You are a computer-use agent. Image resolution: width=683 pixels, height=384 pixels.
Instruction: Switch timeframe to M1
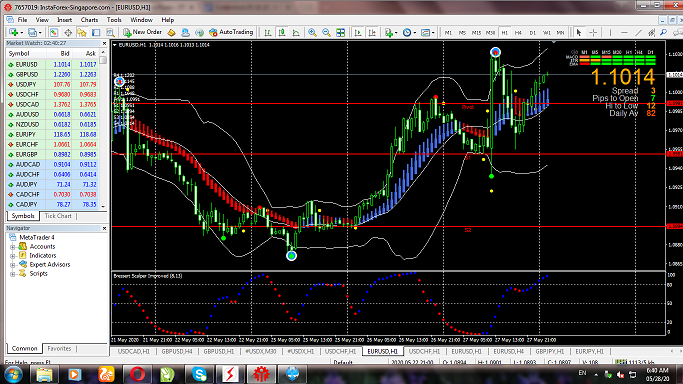click(x=448, y=33)
